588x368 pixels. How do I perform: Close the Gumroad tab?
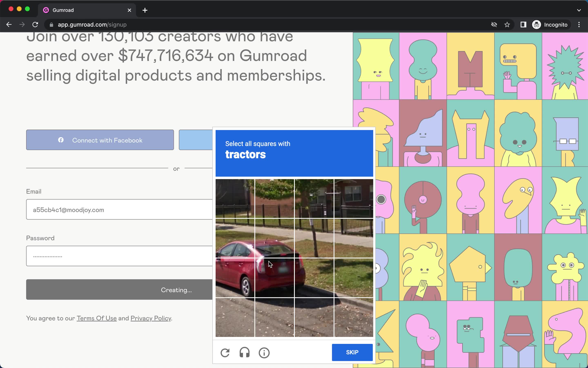129,10
